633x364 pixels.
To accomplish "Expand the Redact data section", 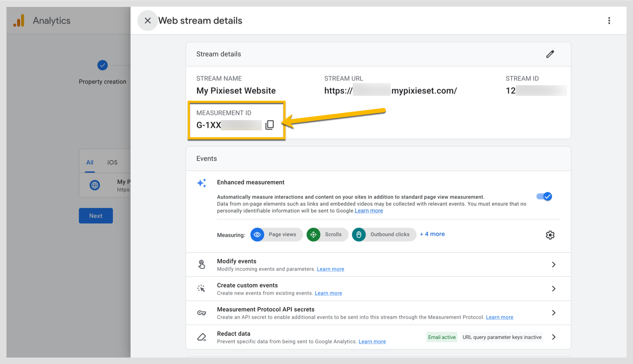I will coord(554,337).
